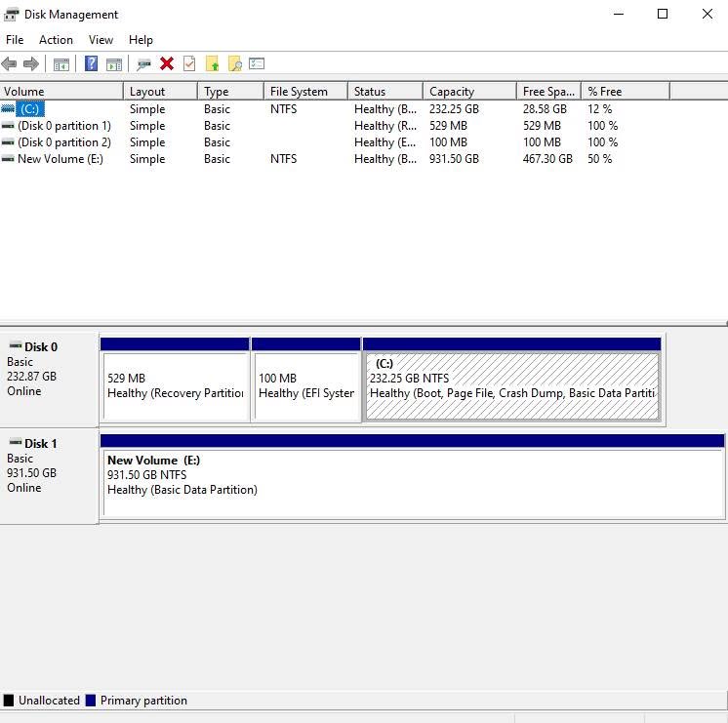Image resolution: width=728 pixels, height=723 pixels.
Task: Click the Primary partition legend label
Action: (143, 701)
